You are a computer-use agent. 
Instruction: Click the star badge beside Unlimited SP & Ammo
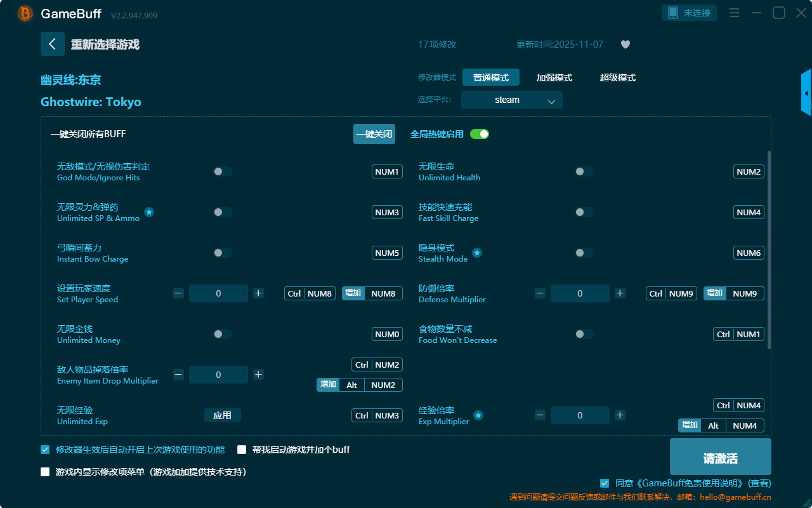pos(149,212)
